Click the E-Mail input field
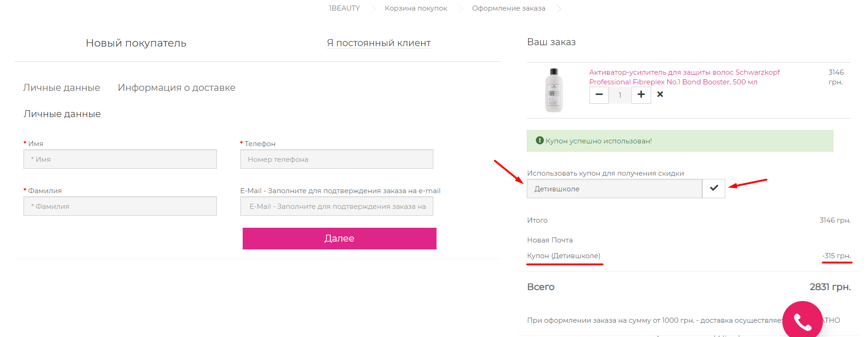The height and width of the screenshot is (337, 868). 337,206
